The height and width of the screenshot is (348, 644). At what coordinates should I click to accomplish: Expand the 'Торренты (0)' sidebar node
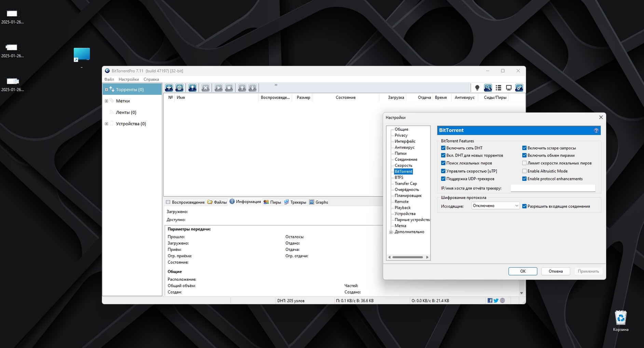(x=106, y=90)
